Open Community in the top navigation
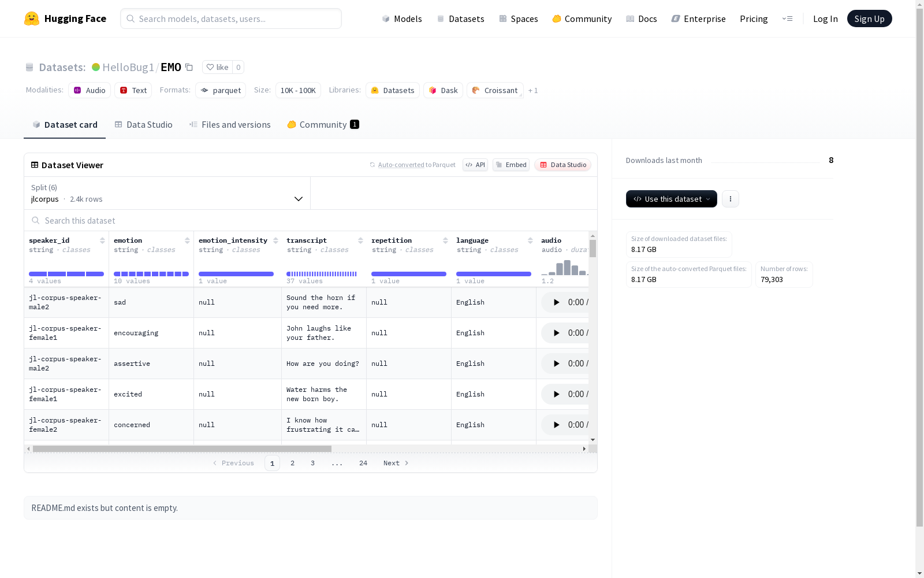924x578 pixels. tap(582, 18)
